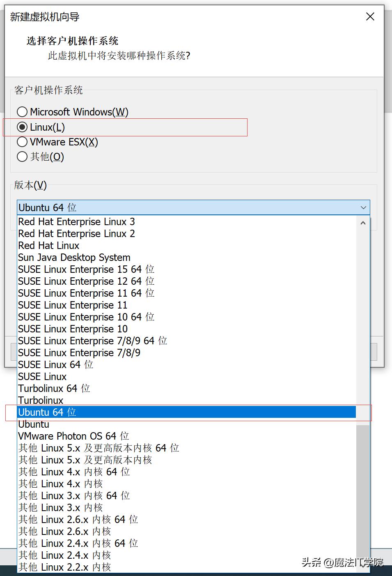
Task: Select SUSE Linux Enterprise 7/8/9 entry
Action: (79, 353)
